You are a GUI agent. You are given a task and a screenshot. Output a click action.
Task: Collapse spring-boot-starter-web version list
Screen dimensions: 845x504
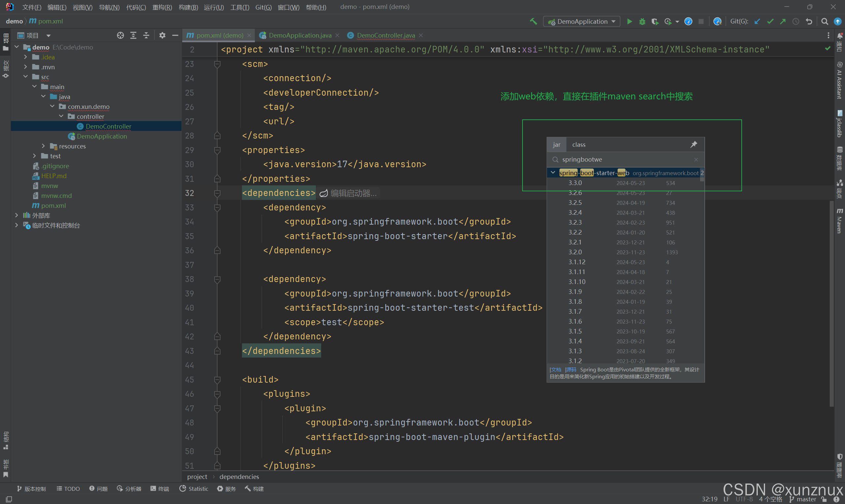[x=553, y=173]
